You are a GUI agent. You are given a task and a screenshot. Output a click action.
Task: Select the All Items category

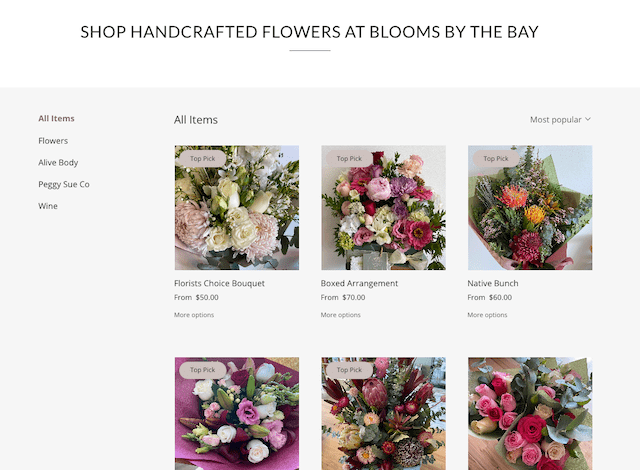click(56, 119)
